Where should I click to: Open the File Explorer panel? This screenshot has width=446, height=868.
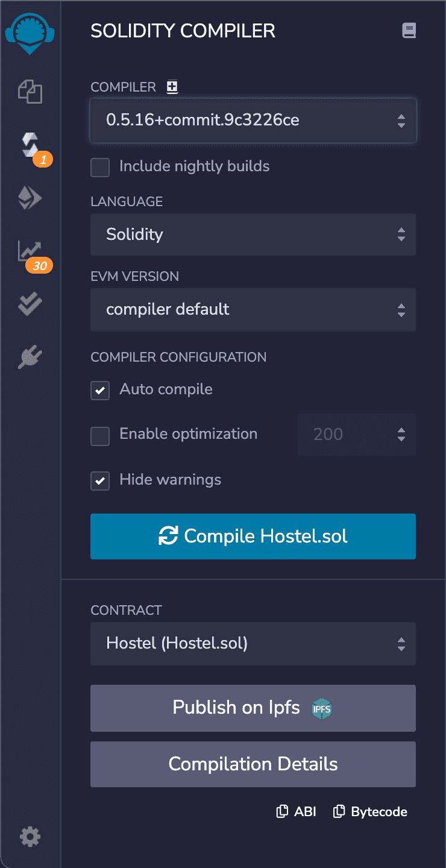30,92
